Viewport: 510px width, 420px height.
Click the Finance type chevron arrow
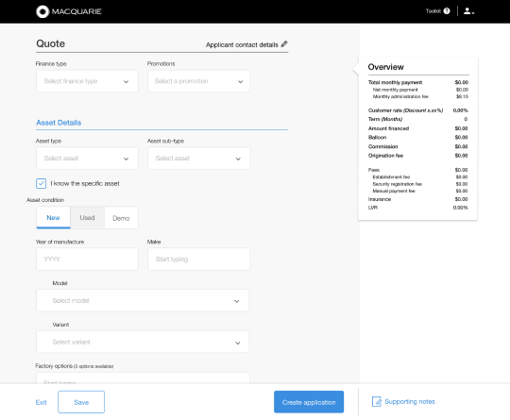pyautogui.click(x=127, y=81)
